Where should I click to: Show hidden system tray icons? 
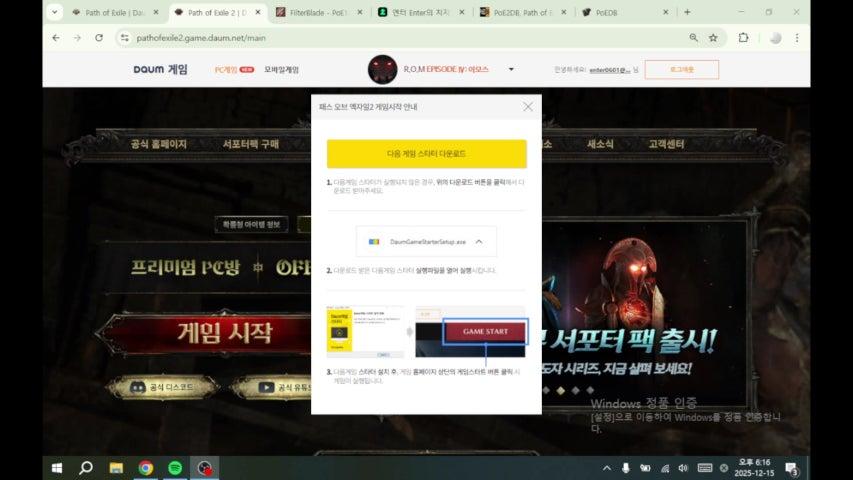[606, 468]
